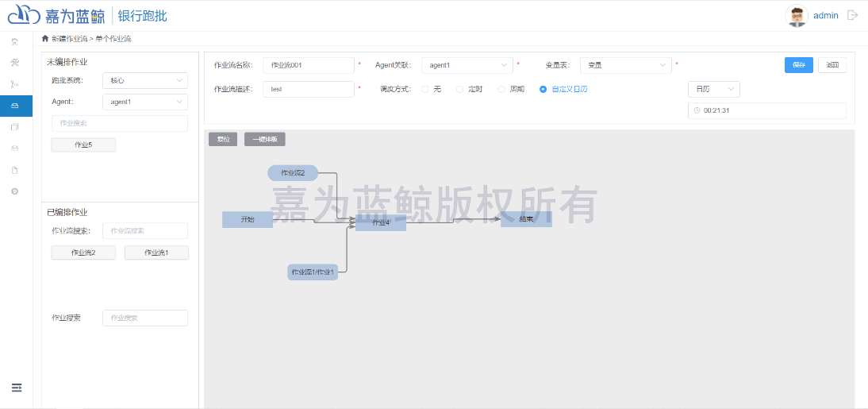Select the 无 scheduling radio option
Screen dimensions: 868x409
(x=425, y=89)
